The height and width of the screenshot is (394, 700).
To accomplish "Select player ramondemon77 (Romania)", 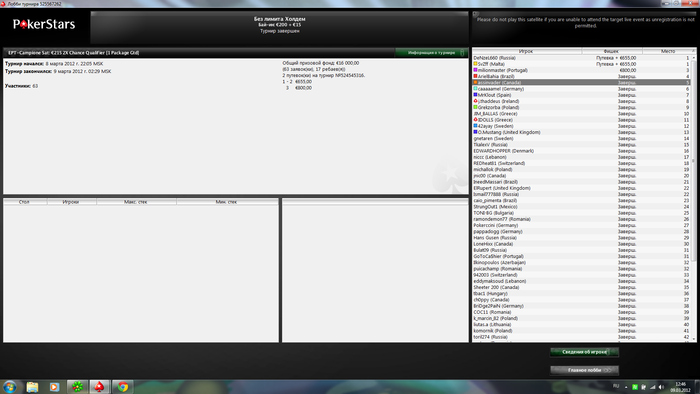I will 582,219.
